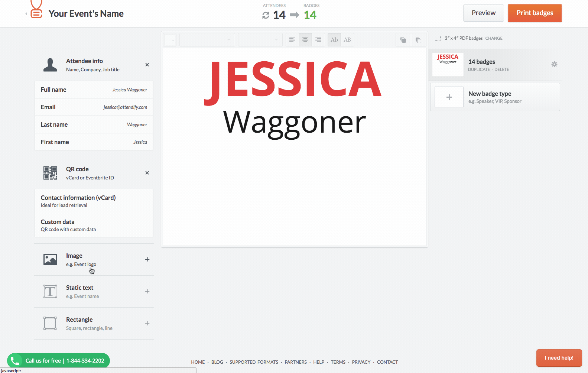Click the Rectangle shape icon
The width and height of the screenshot is (588, 373).
pos(50,323)
